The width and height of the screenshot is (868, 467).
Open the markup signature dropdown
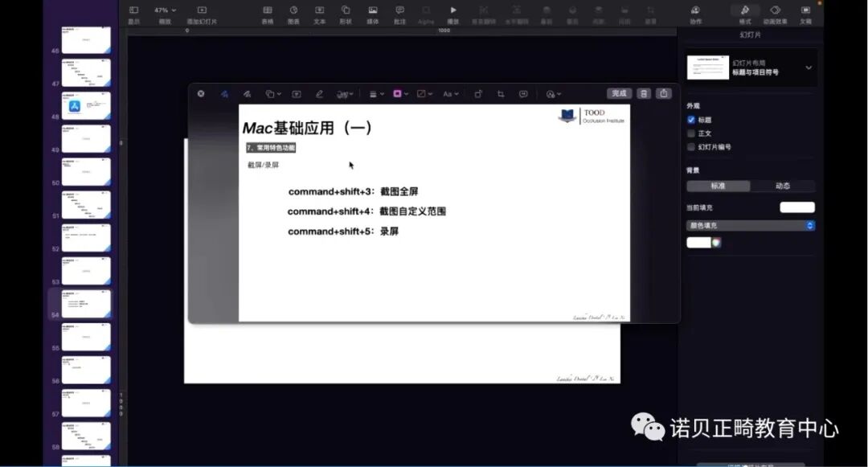pos(345,94)
